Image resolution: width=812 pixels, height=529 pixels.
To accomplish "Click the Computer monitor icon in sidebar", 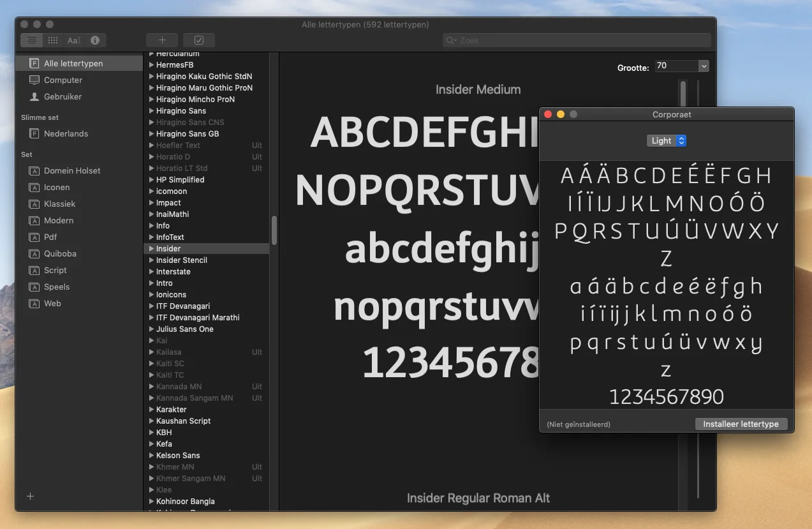I will (34, 80).
